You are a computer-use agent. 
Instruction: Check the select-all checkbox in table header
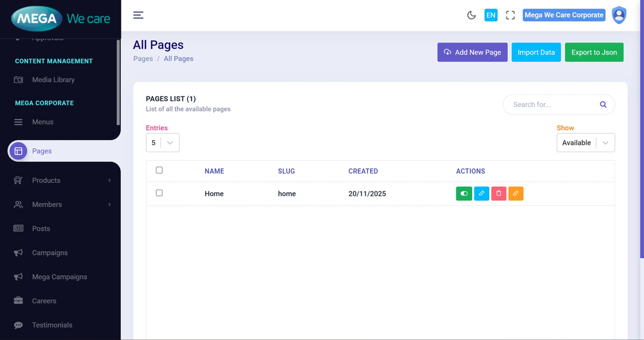pos(159,170)
